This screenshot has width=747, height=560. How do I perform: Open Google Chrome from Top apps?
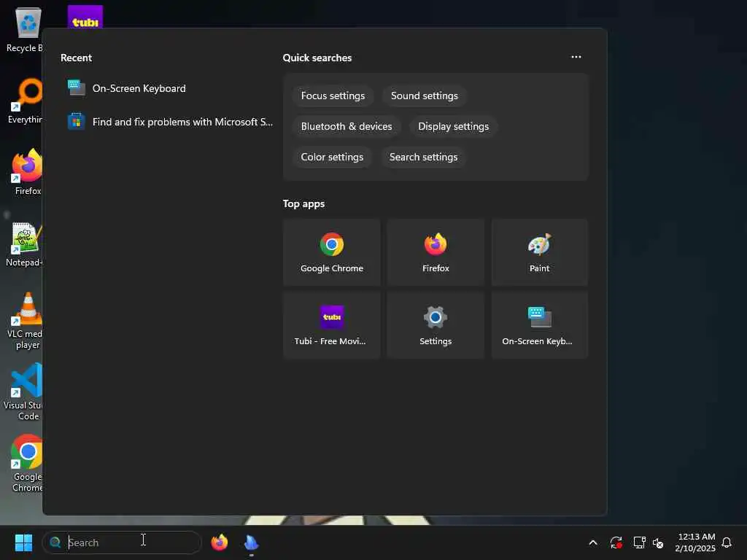[332, 252]
